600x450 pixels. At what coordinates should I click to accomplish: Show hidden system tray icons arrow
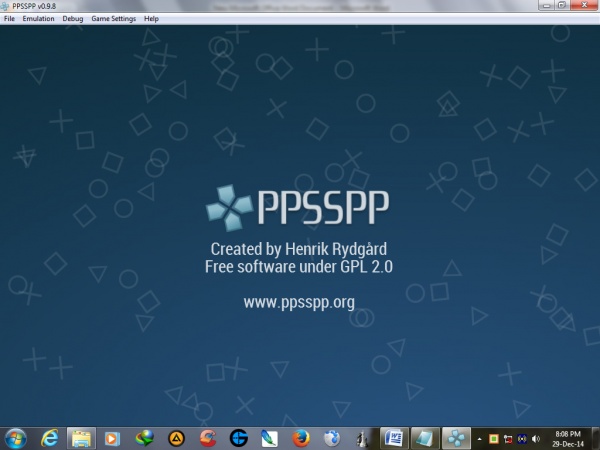tap(479, 439)
